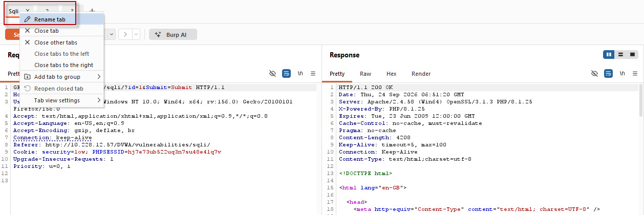Image resolution: width=644 pixels, height=215 pixels.
Task: Switch to top-bottom stacked layout
Action: (620, 54)
